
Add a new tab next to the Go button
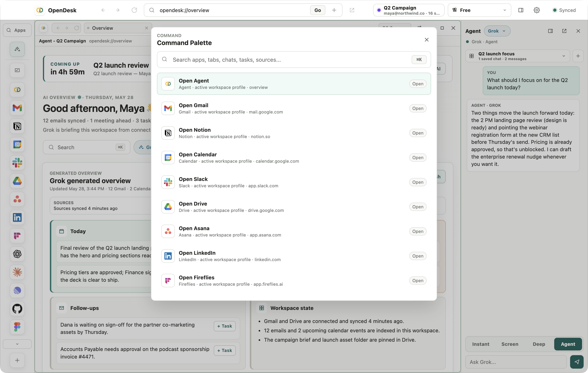(334, 10)
